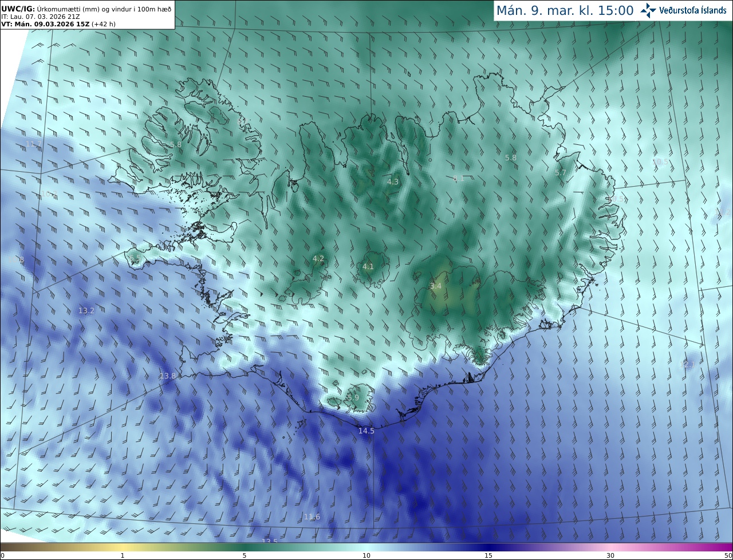Click the 11.7 value label
This screenshot has height=560, width=733.
coord(34,143)
